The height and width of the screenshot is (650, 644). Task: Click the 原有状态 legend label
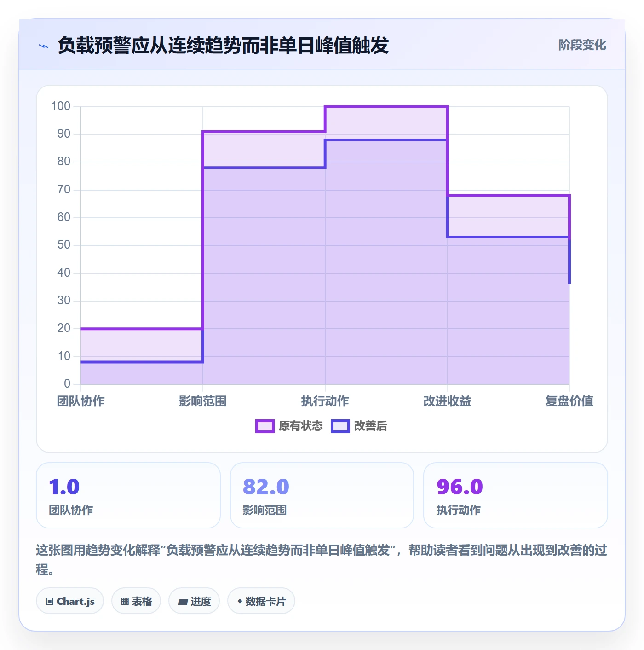click(301, 426)
